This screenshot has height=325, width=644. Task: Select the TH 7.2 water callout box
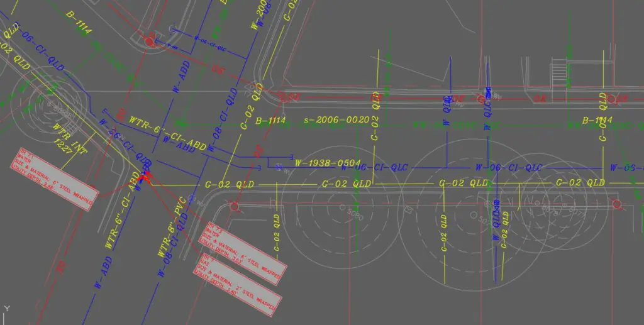pos(242,253)
